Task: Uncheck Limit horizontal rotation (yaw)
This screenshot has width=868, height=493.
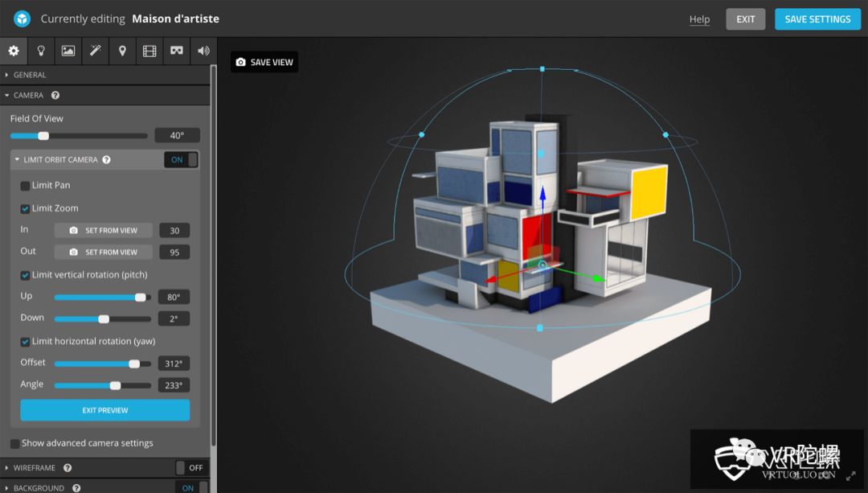Action: (x=25, y=342)
